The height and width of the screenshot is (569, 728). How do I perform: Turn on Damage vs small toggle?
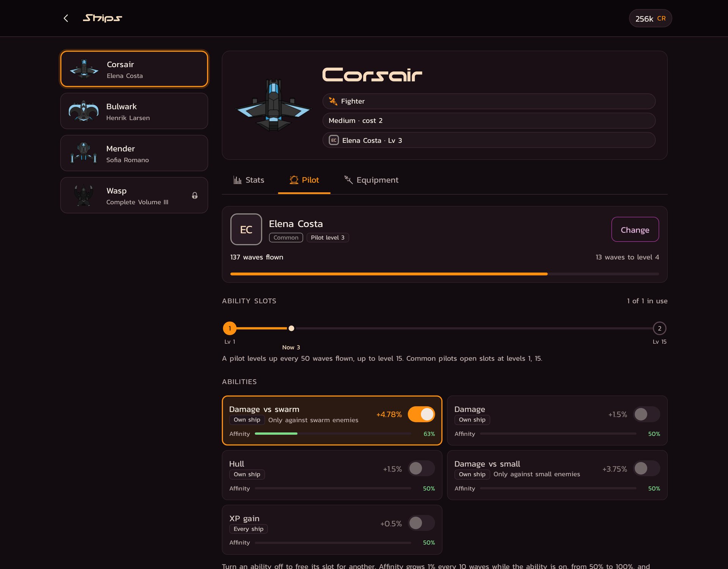[x=646, y=468]
